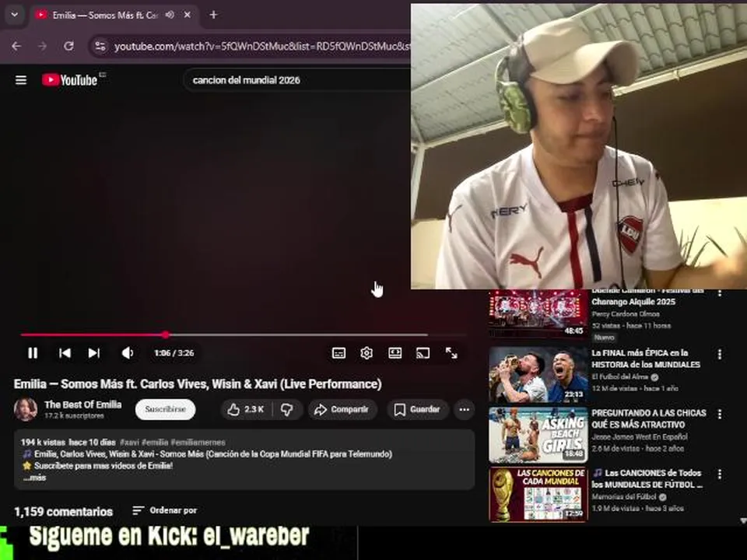This screenshot has width=747, height=560.
Task: Open the video player settings gear
Action: 366,353
